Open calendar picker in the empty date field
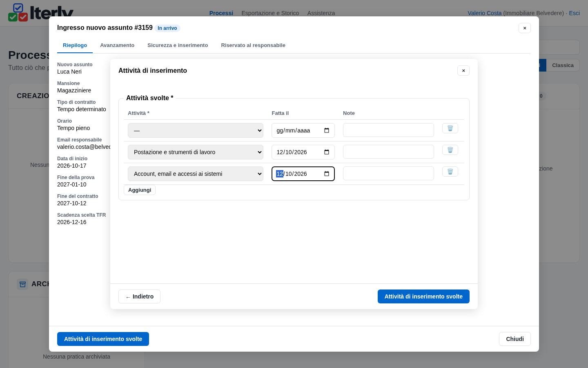Viewport: 588px width, 368px height. coord(327,130)
